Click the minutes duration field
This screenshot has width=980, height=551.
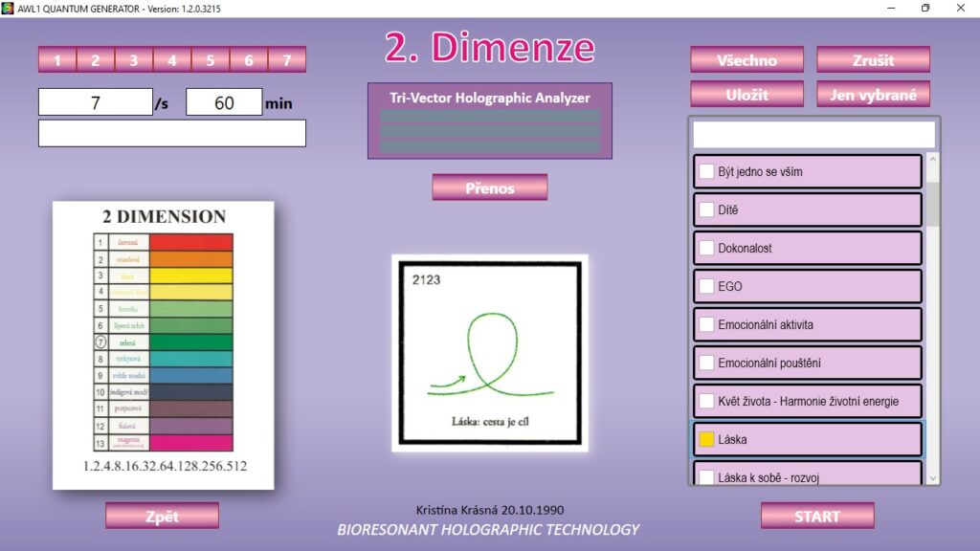point(224,102)
